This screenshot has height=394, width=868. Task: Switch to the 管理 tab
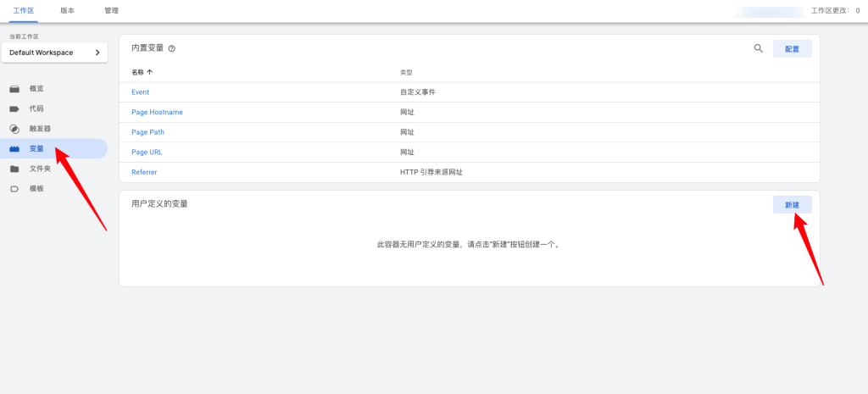click(111, 10)
